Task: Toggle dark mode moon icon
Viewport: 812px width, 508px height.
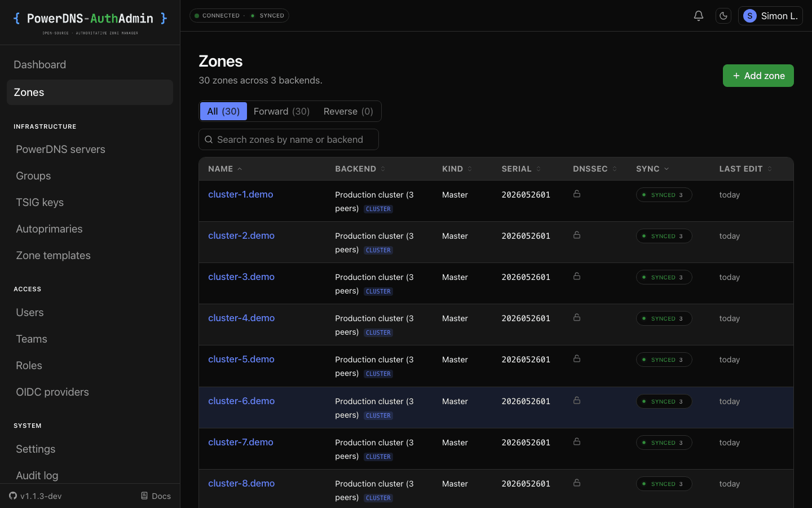Action: (723, 16)
